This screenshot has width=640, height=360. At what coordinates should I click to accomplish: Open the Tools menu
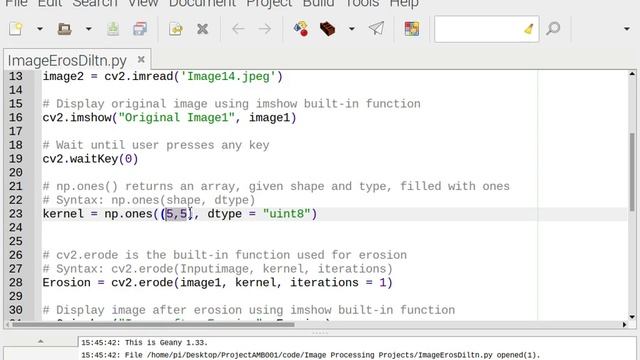(362, 3)
